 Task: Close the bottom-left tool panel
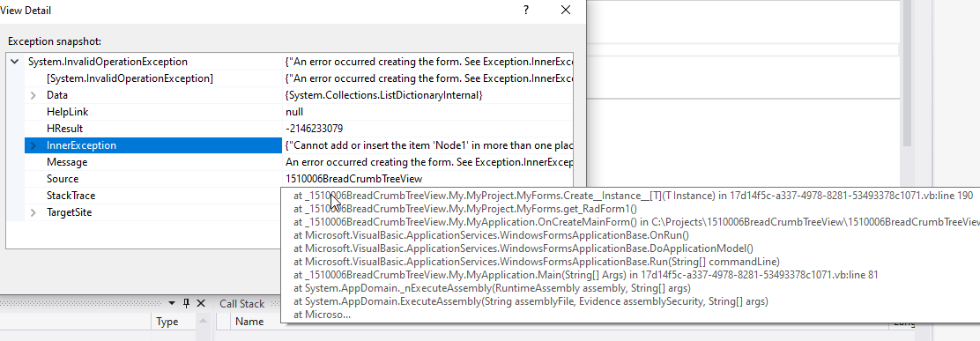[x=201, y=303]
